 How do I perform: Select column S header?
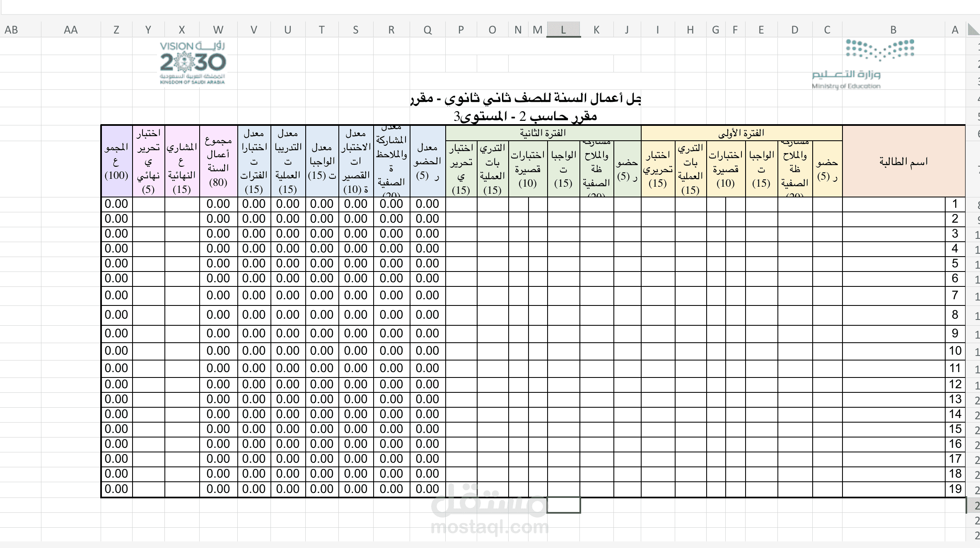pos(356,29)
